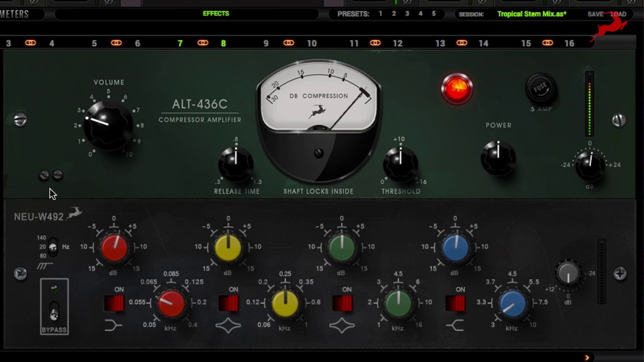Click the NEU-W492 title label

(39, 217)
